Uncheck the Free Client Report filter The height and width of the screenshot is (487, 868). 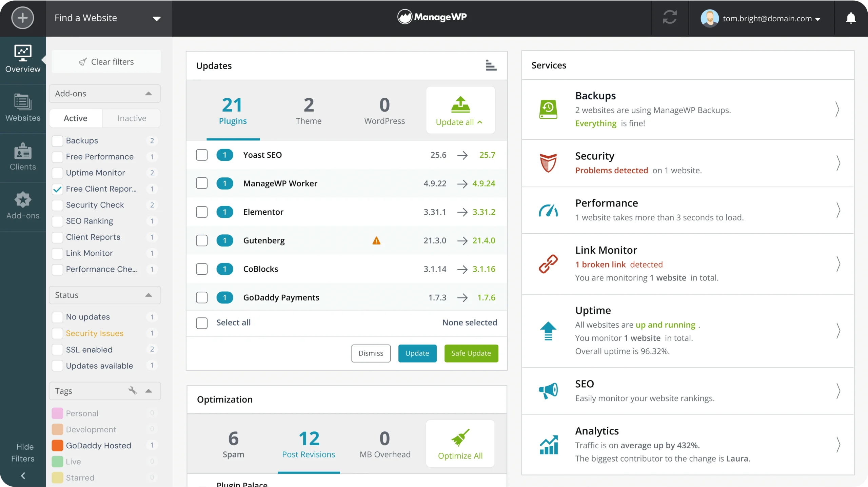(57, 189)
